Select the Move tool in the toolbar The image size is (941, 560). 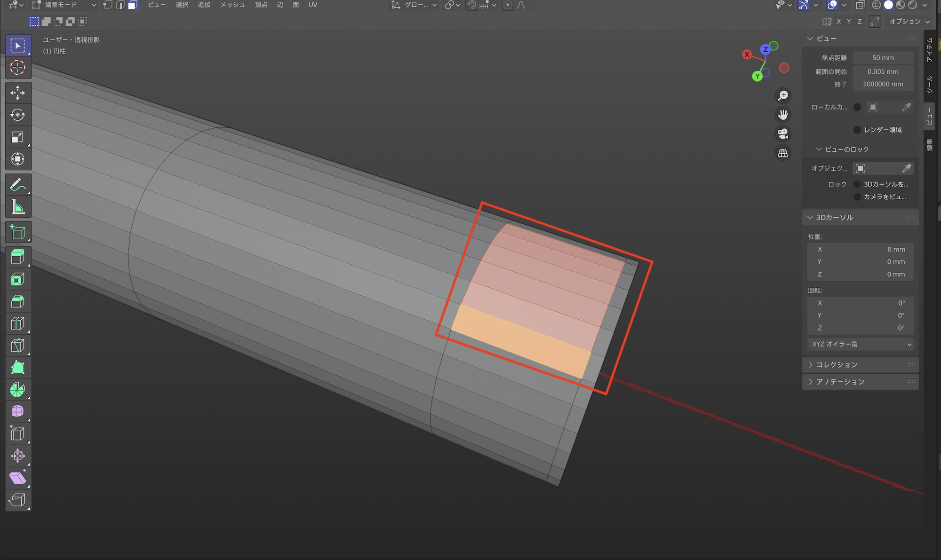click(x=18, y=93)
